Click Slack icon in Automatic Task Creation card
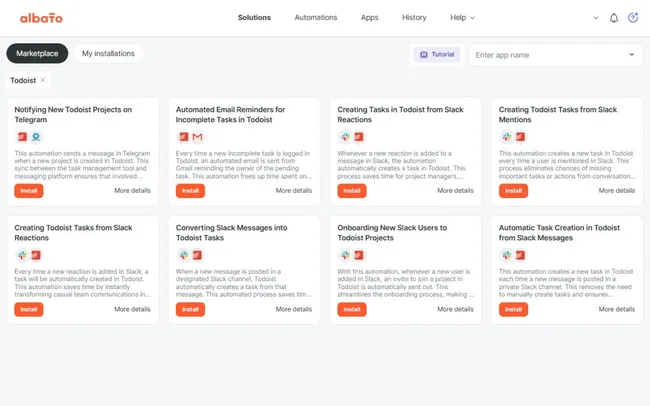 click(x=507, y=255)
